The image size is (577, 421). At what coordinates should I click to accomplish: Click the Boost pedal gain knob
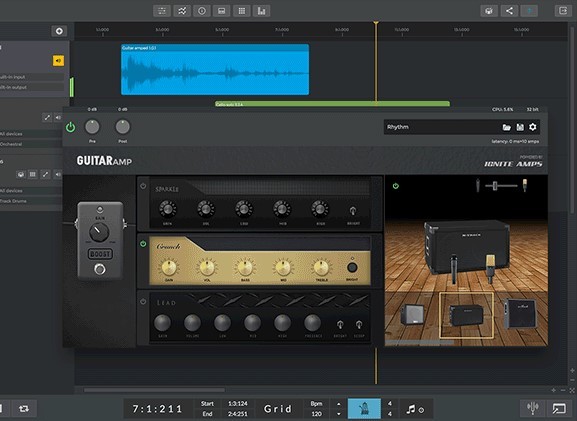click(99, 232)
